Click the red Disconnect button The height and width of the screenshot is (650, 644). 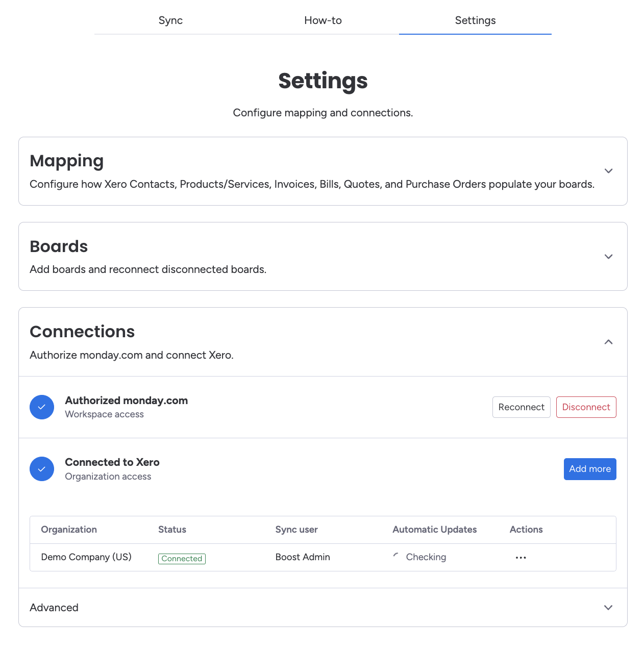coord(586,407)
